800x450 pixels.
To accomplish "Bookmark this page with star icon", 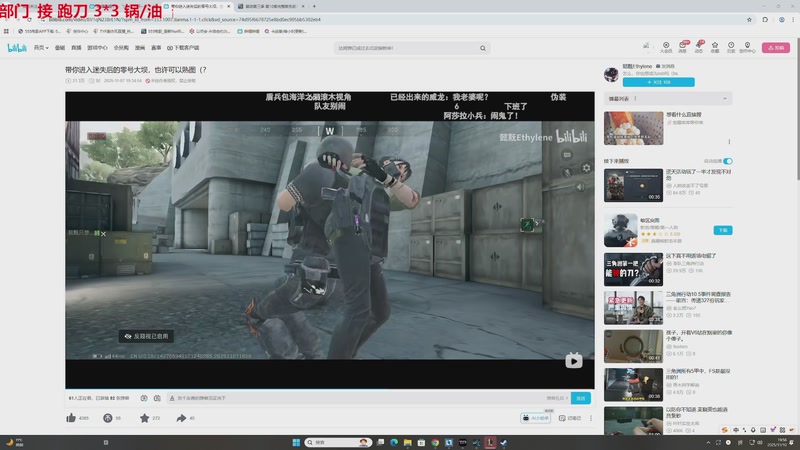I will click(x=749, y=20).
